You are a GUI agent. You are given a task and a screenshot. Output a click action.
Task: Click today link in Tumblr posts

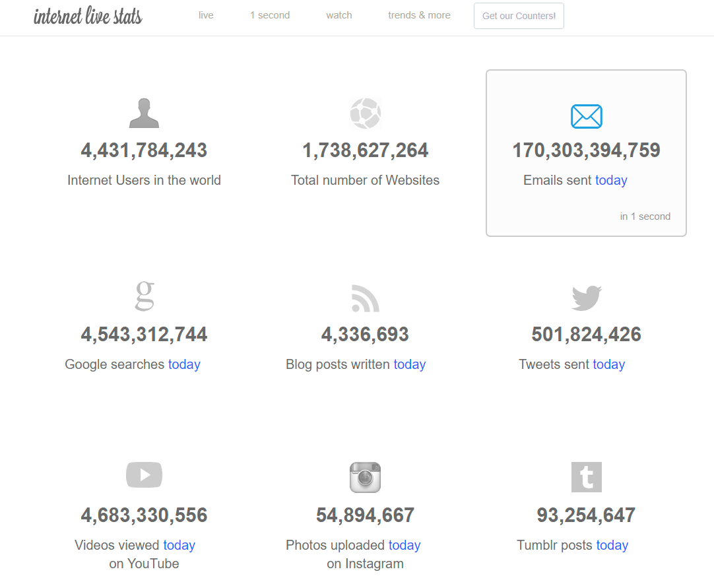point(612,545)
